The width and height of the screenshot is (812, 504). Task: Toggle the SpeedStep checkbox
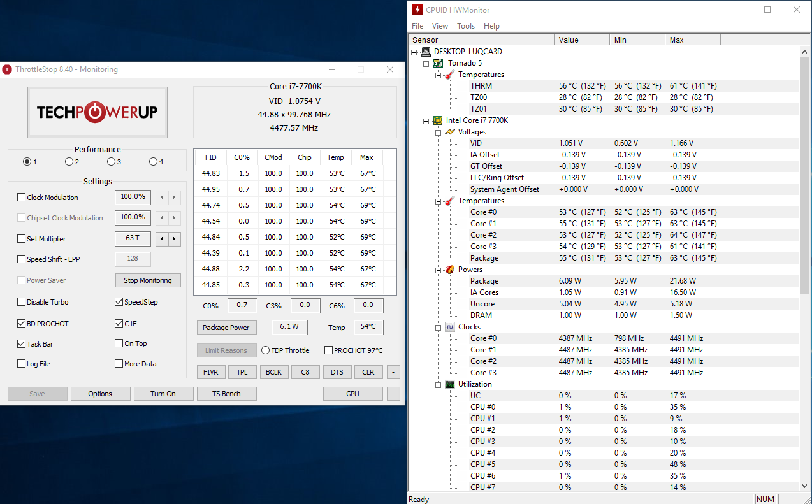coord(119,302)
